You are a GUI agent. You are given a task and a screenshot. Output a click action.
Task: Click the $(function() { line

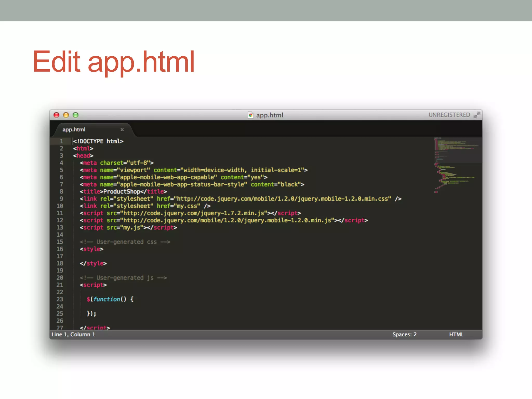click(110, 299)
